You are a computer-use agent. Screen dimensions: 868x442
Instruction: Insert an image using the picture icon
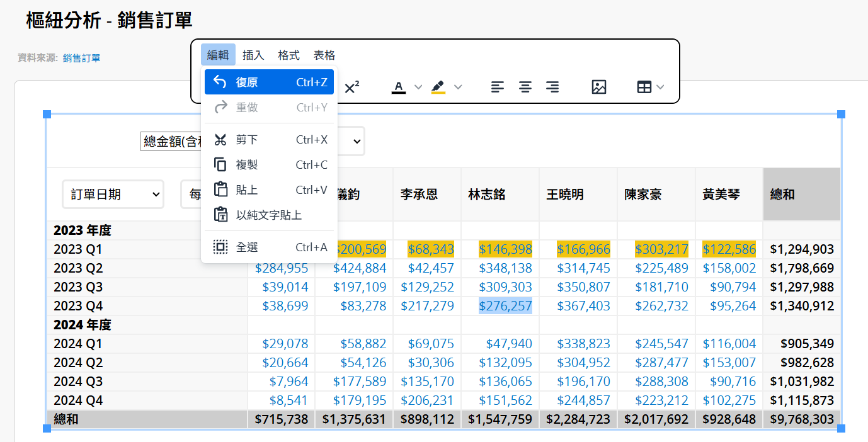(x=599, y=88)
